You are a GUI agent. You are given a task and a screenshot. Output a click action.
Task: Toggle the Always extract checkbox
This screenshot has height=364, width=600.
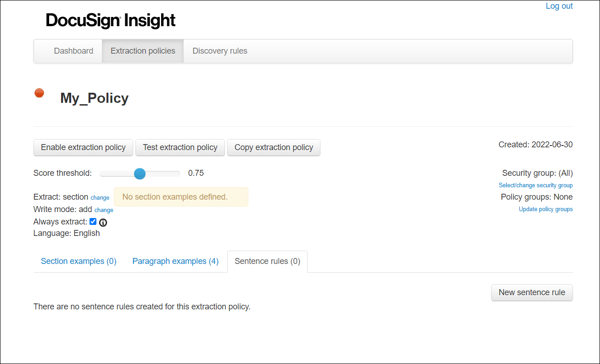(93, 221)
